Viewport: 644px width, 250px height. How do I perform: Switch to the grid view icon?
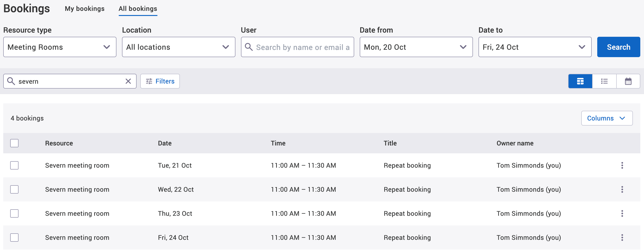coord(580,81)
